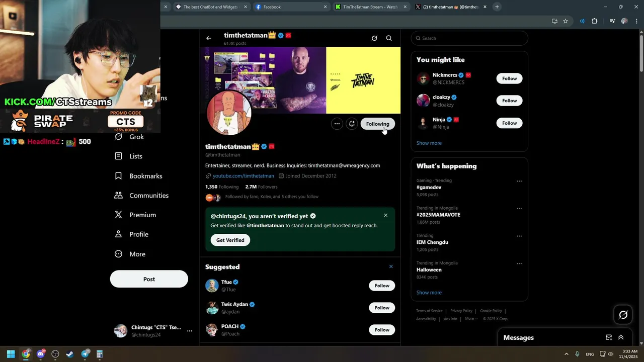Open more options for IEM Chengdu trend
Viewport: 644px width, 362px height.
click(x=519, y=236)
